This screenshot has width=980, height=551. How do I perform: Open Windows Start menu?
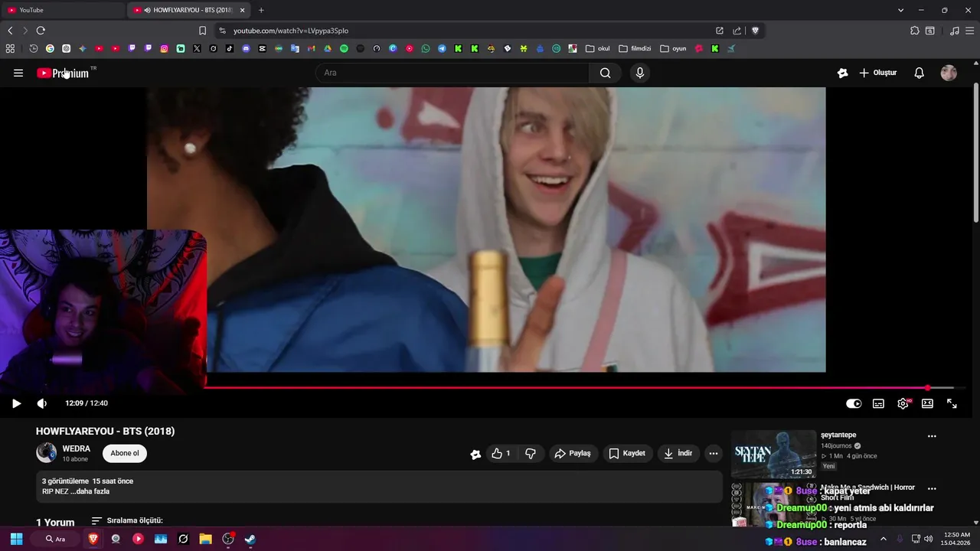(x=16, y=539)
